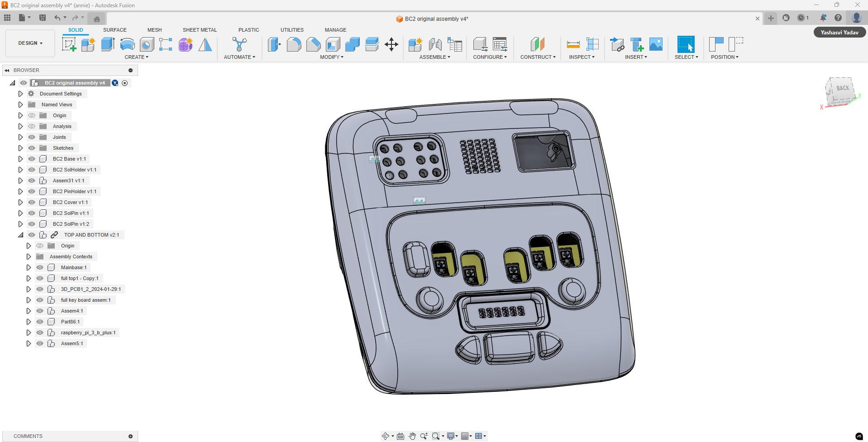Image resolution: width=868 pixels, height=442 pixels.
Task: Click the Joint tool in Assemble group
Action: (x=435, y=44)
